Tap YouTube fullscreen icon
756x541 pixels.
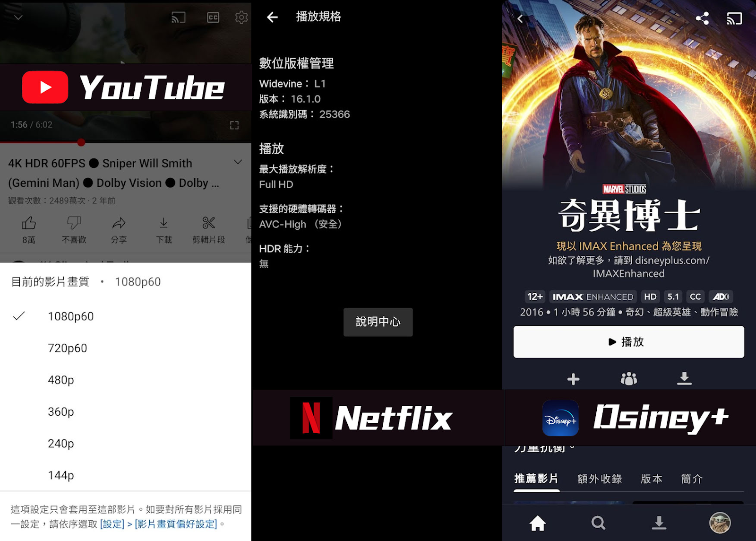click(234, 125)
